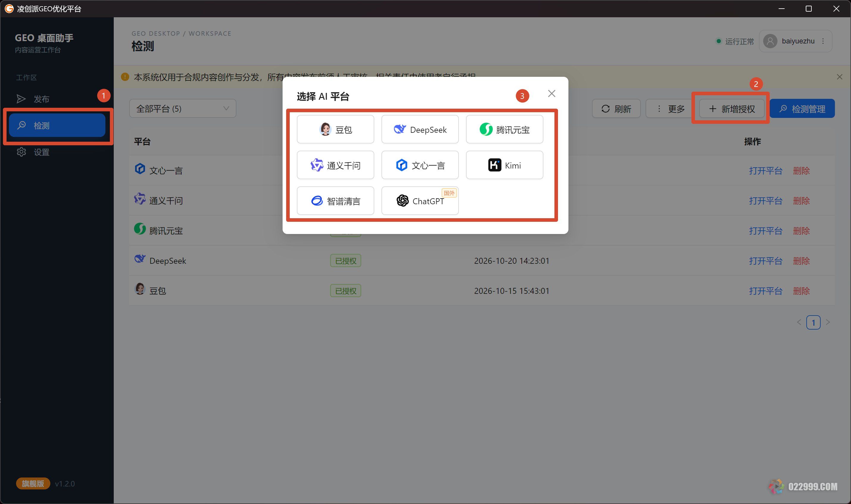This screenshot has height=504, width=851.
Task: Choose DeepSeek in the AI platform dialog
Action: point(420,129)
